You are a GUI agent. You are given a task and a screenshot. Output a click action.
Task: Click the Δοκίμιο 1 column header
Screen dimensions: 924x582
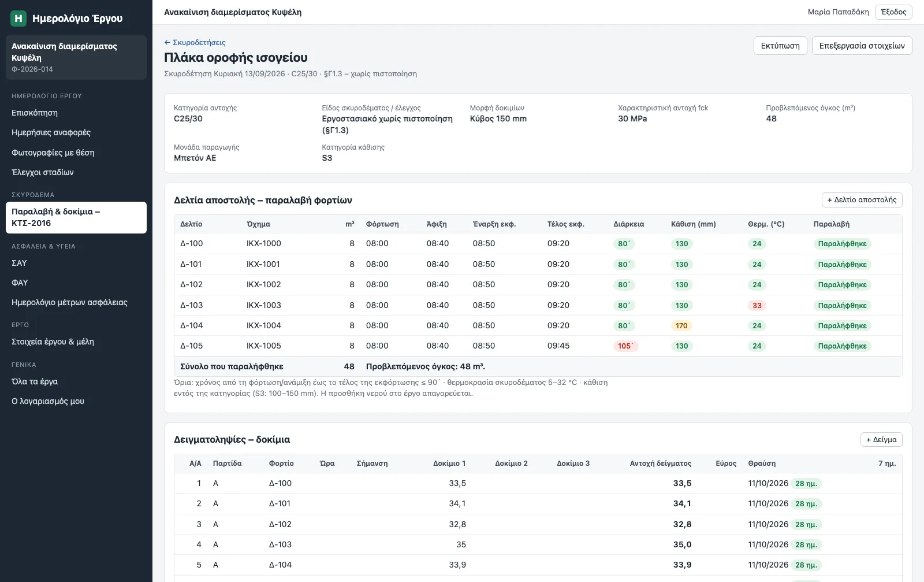coord(449,464)
